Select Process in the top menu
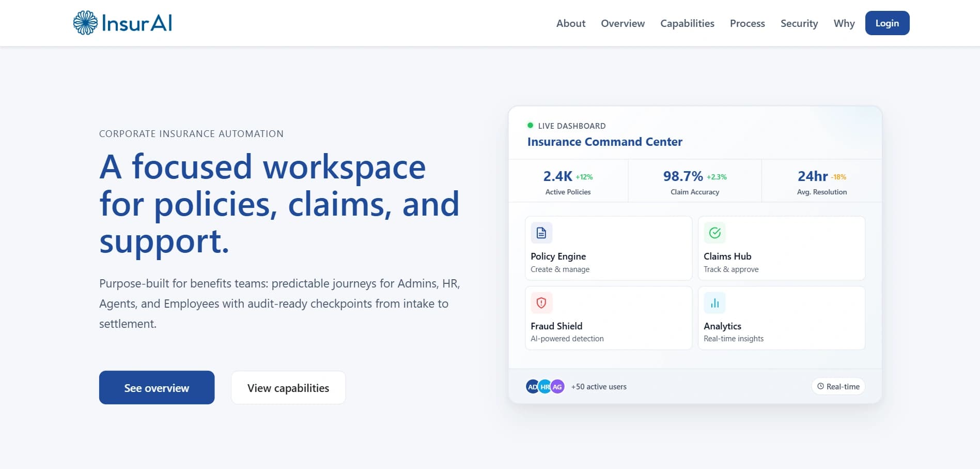 pyautogui.click(x=747, y=23)
